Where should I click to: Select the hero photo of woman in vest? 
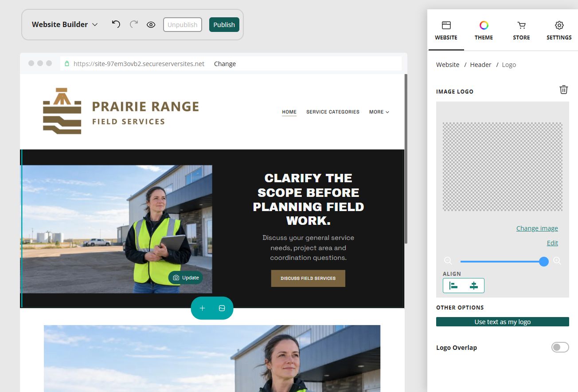tap(117, 229)
